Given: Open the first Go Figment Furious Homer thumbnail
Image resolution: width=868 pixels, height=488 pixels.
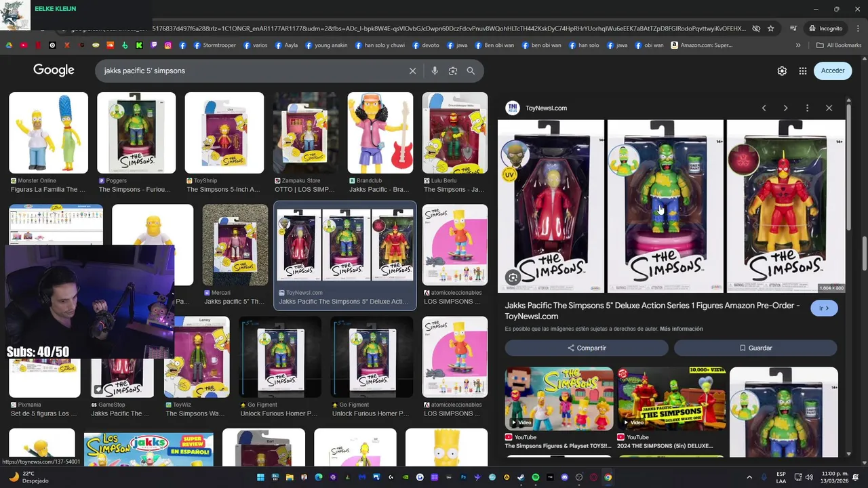Looking at the screenshot, I should coord(281,357).
